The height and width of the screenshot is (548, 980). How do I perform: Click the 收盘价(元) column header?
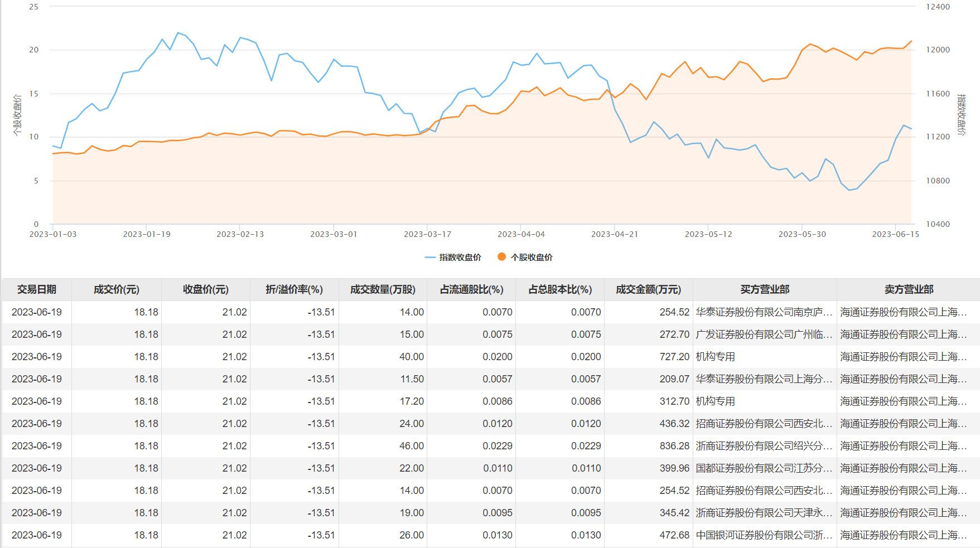(205, 289)
